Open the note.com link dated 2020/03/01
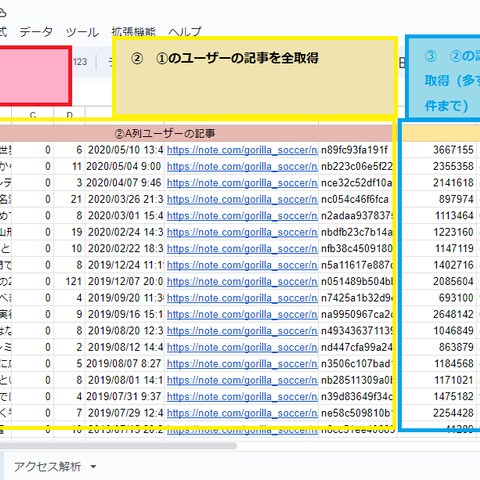Screen dimensions: 480x480 click(x=242, y=216)
